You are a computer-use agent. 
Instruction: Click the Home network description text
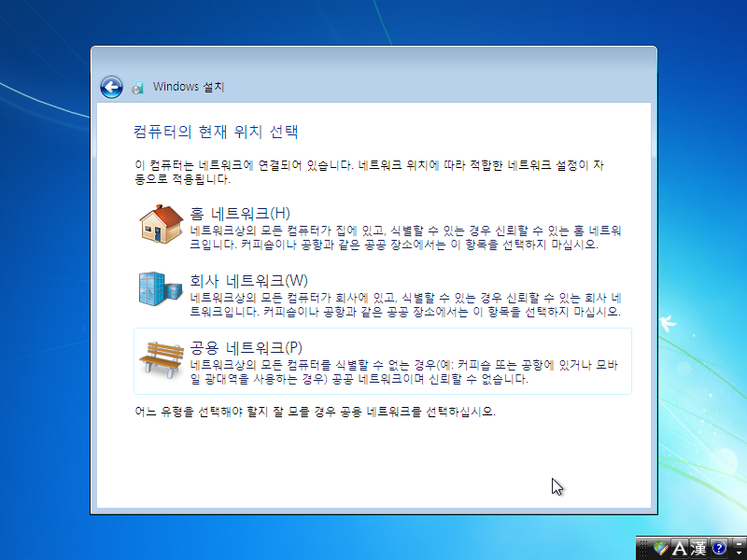405,238
